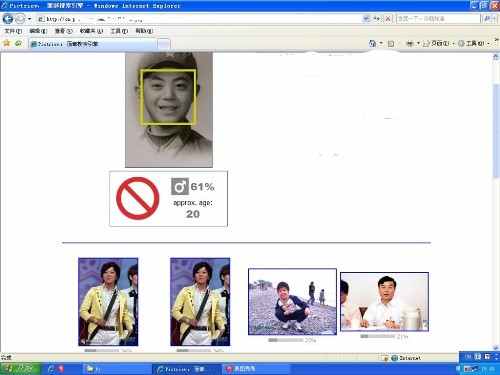Open the File menu

click(x=13, y=31)
